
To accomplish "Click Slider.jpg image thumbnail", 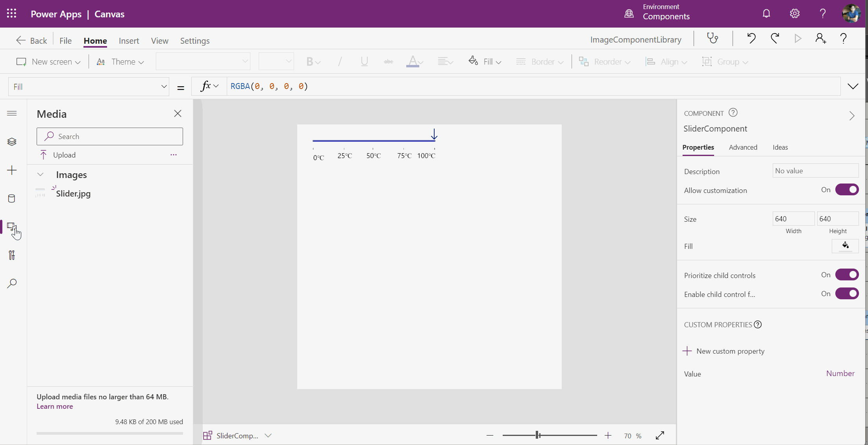I will coord(40,193).
